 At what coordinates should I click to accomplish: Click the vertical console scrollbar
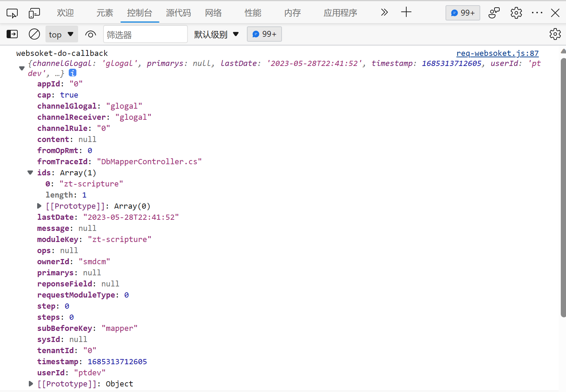point(563,187)
